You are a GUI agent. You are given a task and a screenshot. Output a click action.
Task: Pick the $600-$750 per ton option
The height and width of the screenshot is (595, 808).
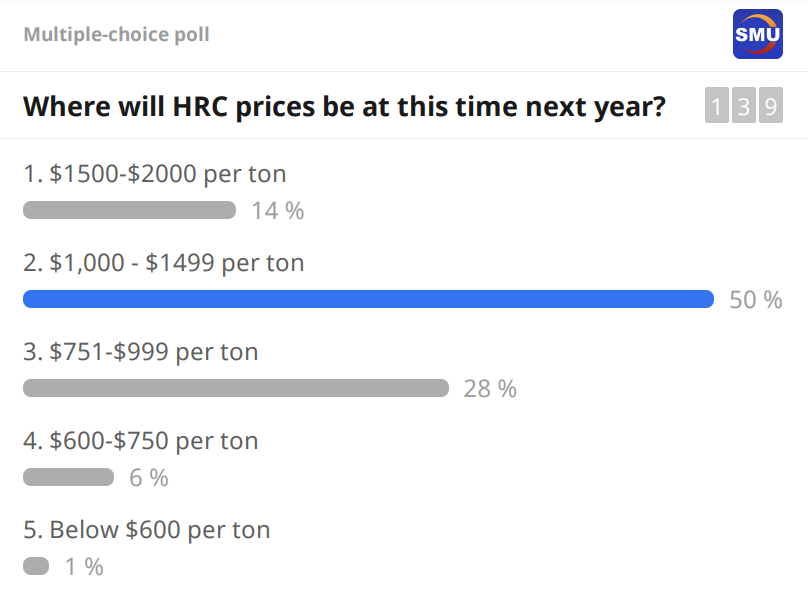click(x=140, y=441)
